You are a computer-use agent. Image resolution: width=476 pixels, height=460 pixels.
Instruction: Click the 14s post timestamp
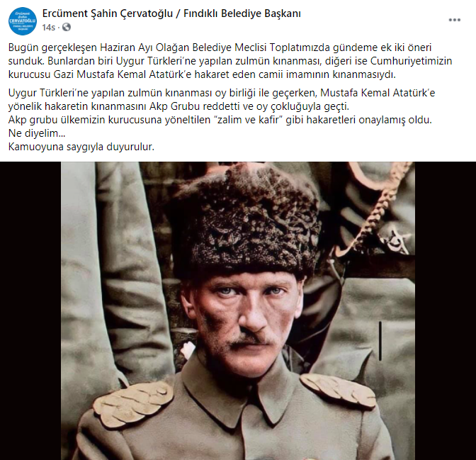pos(49,28)
